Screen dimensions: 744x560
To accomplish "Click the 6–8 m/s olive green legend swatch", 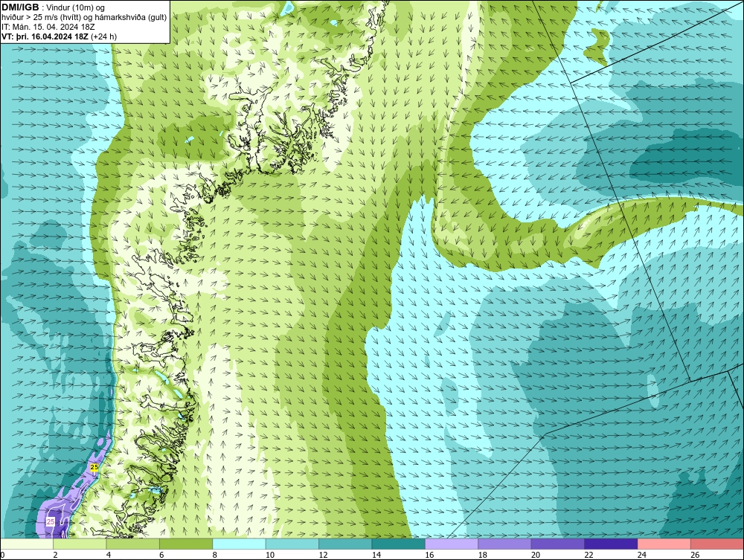I will (186, 544).
